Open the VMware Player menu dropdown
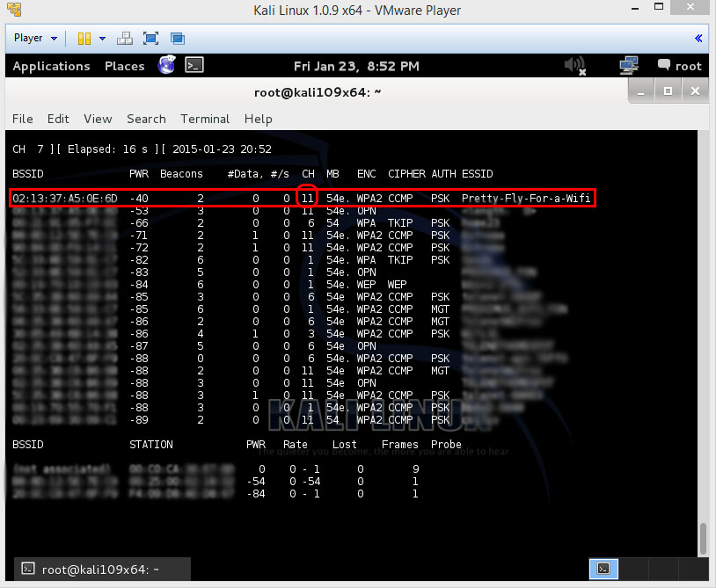 [35, 39]
